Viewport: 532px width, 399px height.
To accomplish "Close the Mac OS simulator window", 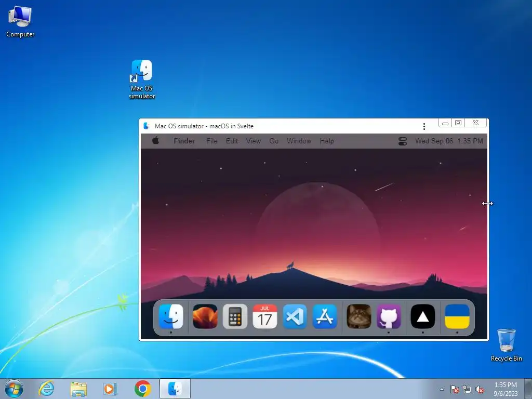I will (x=476, y=123).
